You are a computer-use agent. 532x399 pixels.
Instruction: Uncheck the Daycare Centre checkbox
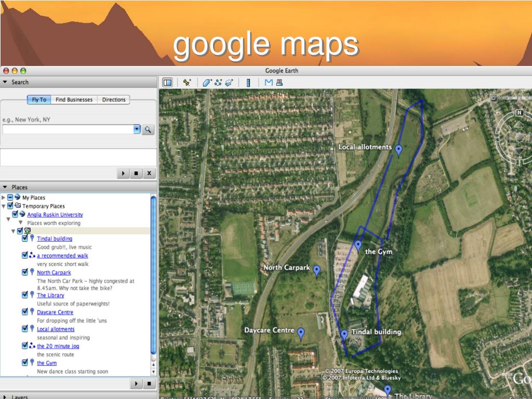point(25,312)
